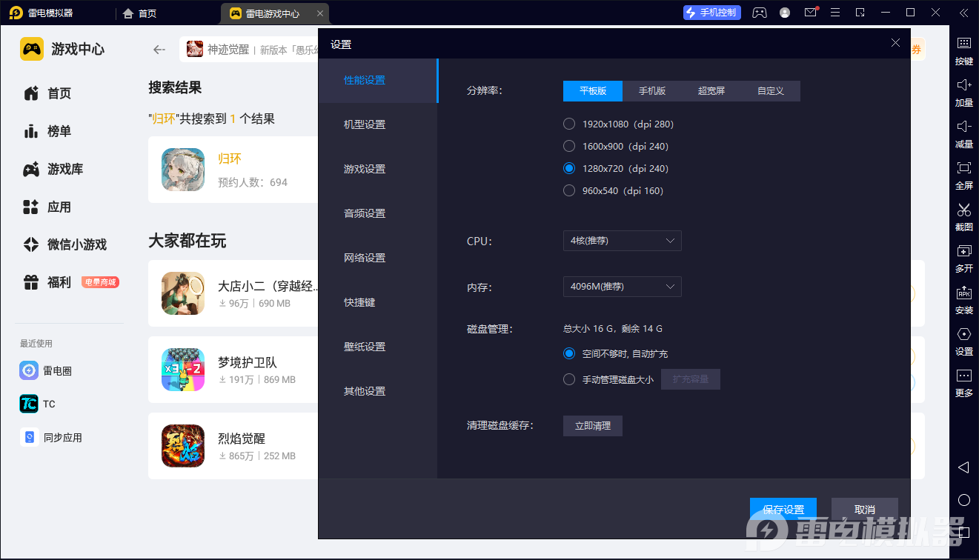This screenshot has height=560, width=979.
Task: Open the mail notification icon
Action: point(811,13)
